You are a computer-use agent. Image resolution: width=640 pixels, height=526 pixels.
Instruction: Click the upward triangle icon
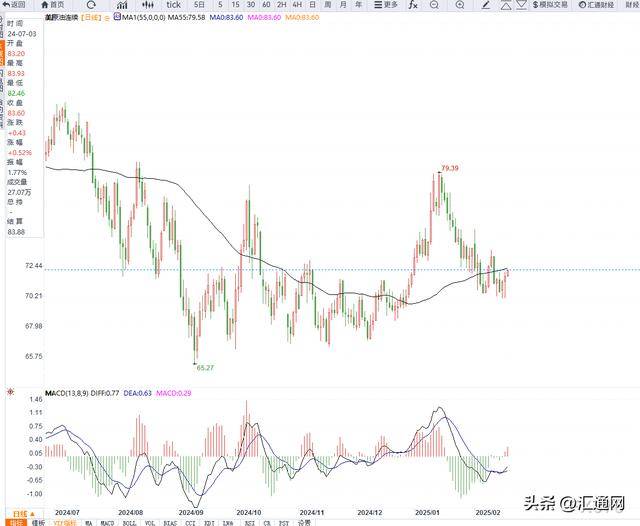point(506,5)
